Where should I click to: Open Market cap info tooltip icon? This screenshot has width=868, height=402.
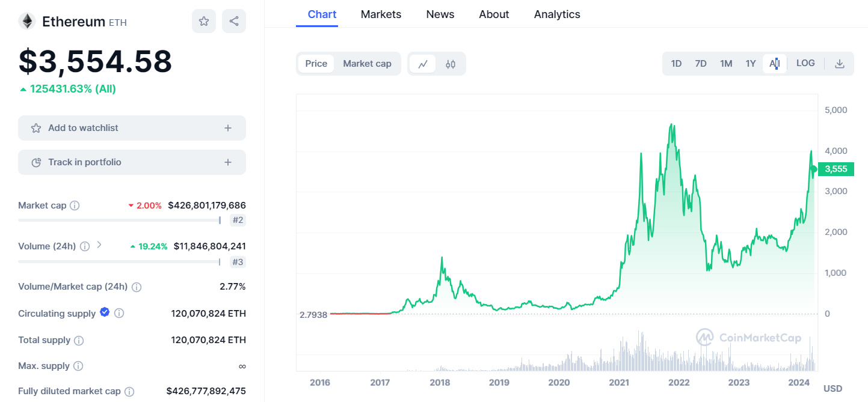tap(75, 206)
